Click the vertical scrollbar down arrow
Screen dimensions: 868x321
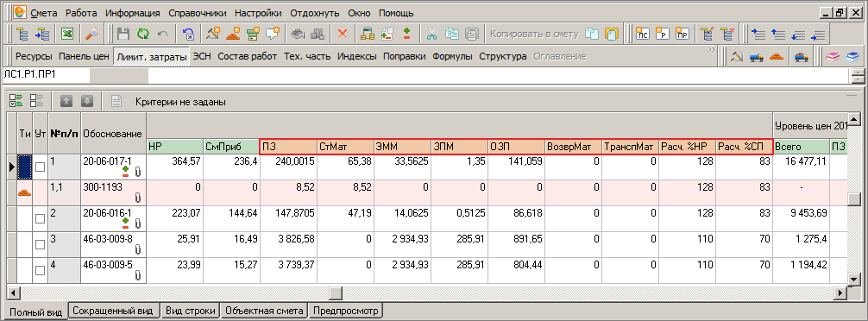tap(855, 280)
